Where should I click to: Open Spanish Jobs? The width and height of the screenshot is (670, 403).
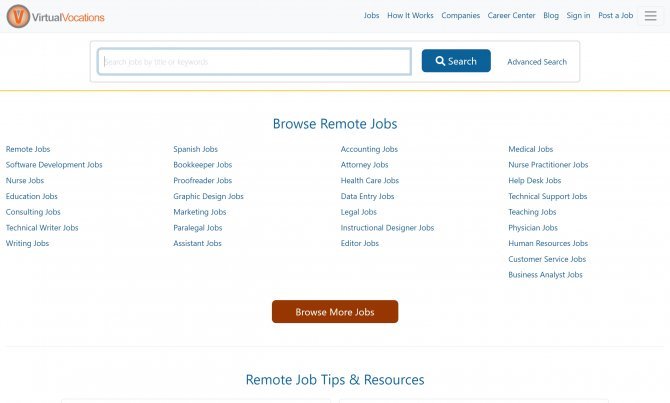tap(195, 149)
